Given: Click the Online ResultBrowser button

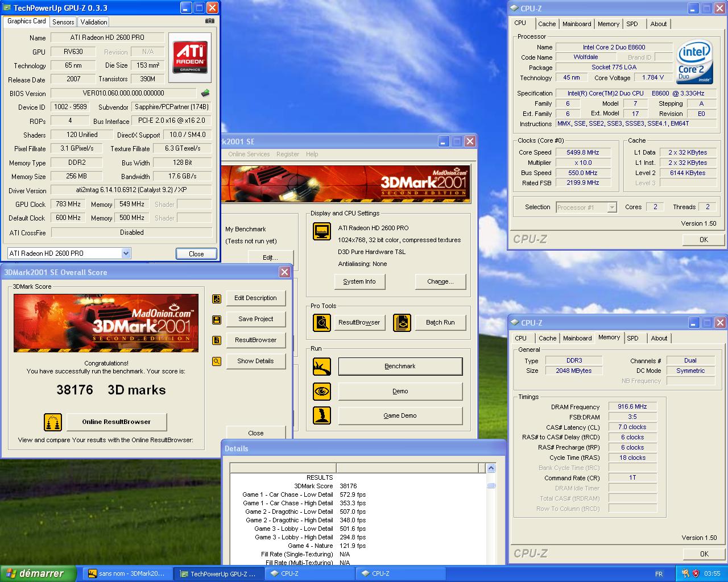Looking at the screenshot, I should point(117,422).
